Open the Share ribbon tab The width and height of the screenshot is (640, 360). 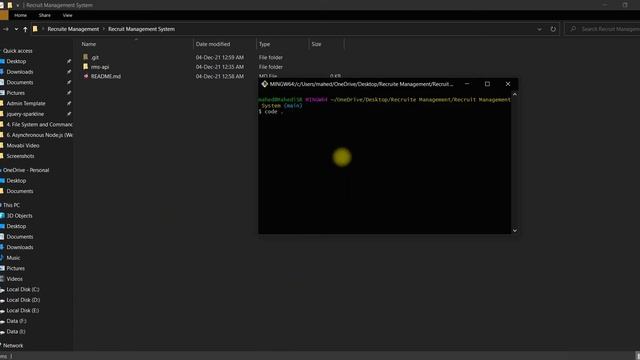coord(44,16)
